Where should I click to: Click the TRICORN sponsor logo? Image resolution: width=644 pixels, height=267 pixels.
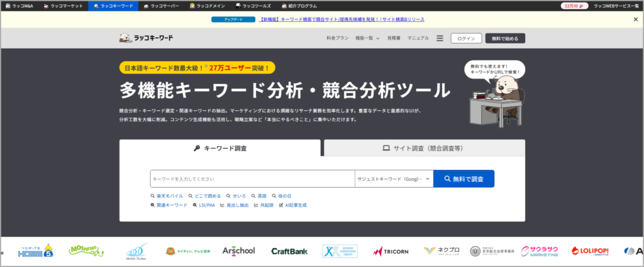click(391, 251)
